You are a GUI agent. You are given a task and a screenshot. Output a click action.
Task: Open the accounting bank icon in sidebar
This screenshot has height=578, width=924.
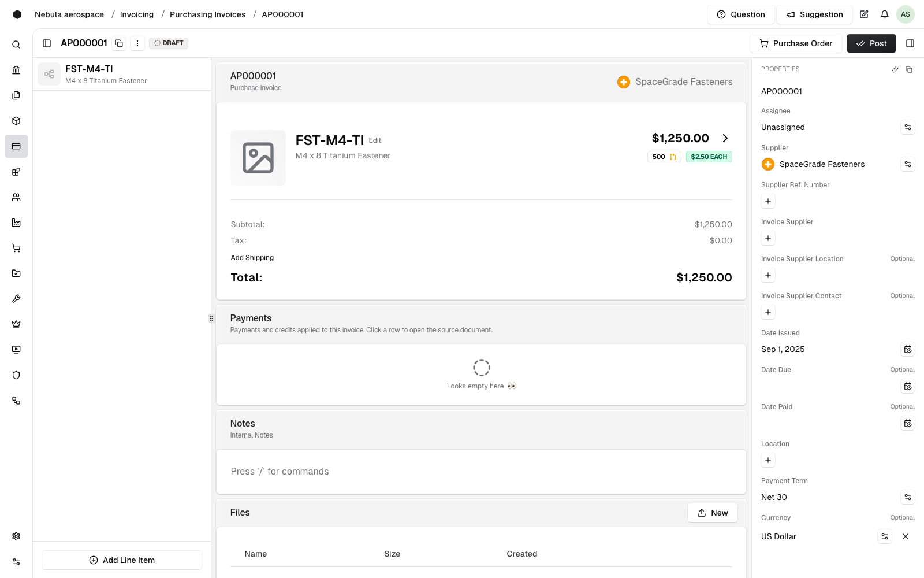16,70
